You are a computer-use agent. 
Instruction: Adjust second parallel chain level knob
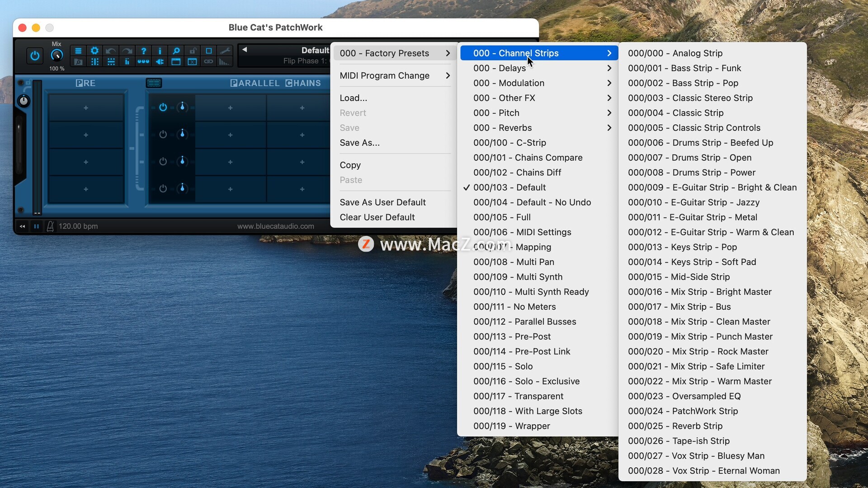[182, 134]
